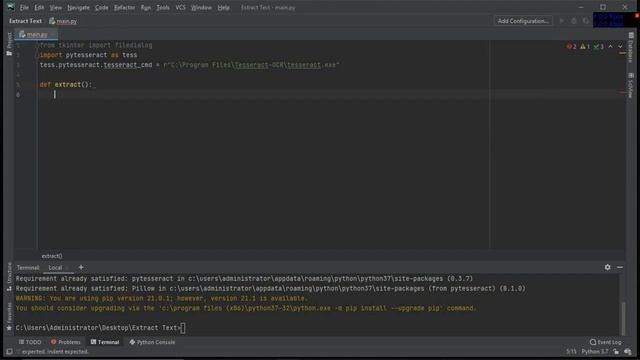The height and width of the screenshot is (360, 640).
Task: Click Pillow requirement satisfied terminal line
Action: click(271, 289)
